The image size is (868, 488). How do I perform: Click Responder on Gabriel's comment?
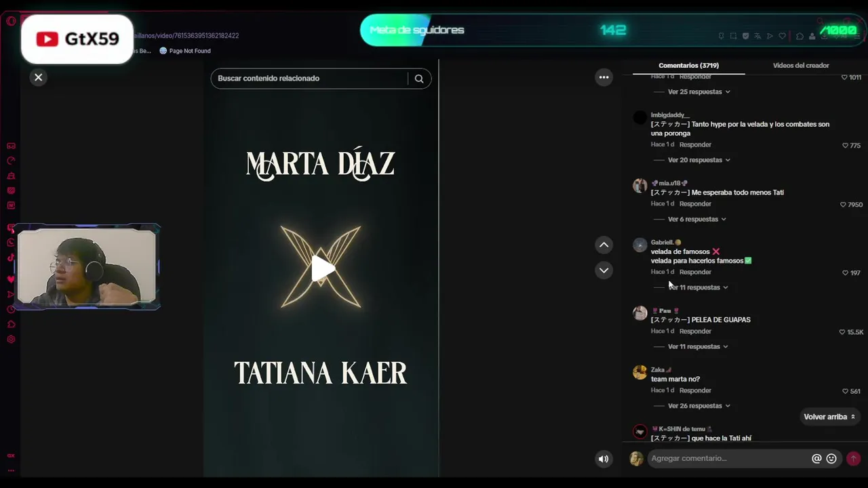(695, 272)
